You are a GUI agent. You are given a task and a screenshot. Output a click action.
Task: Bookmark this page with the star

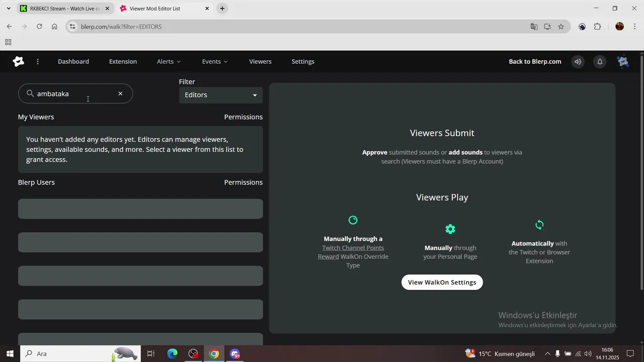pyautogui.click(x=561, y=27)
